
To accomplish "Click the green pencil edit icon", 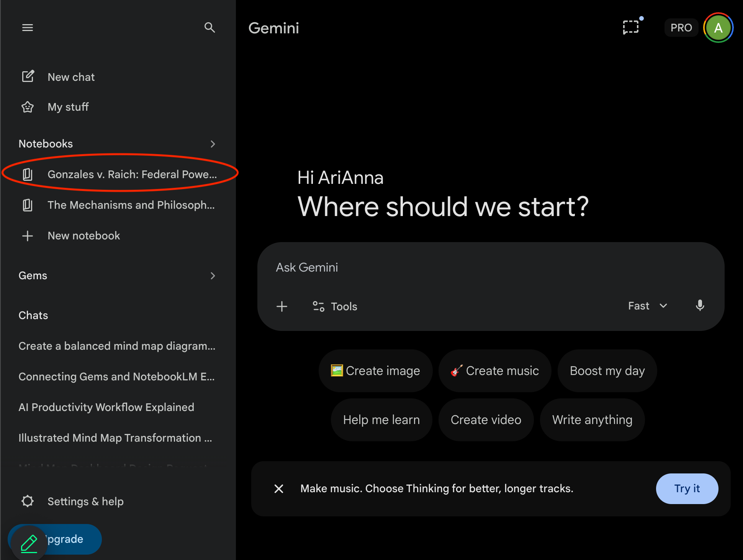I will click(29, 543).
